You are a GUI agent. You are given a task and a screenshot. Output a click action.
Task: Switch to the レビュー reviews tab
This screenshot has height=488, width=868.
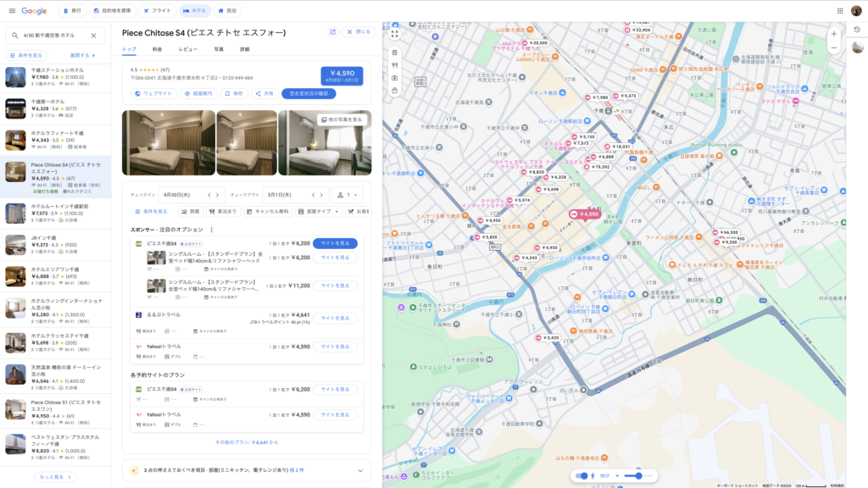[x=187, y=50]
